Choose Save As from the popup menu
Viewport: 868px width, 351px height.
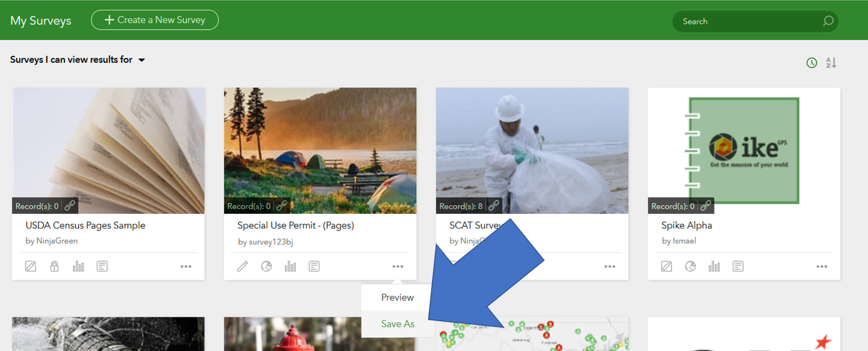pyautogui.click(x=397, y=324)
